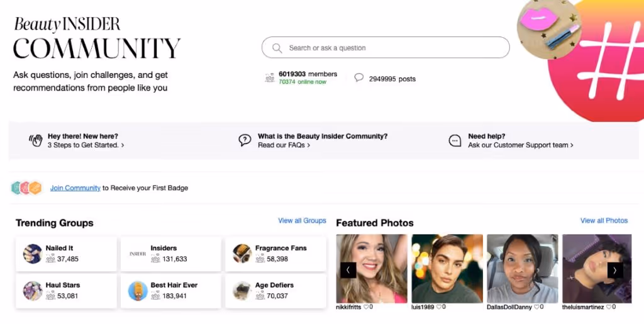Image resolution: width=644 pixels, height=324 pixels.
Task: Focus the 'Search or ask a question' field
Action: (x=386, y=48)
